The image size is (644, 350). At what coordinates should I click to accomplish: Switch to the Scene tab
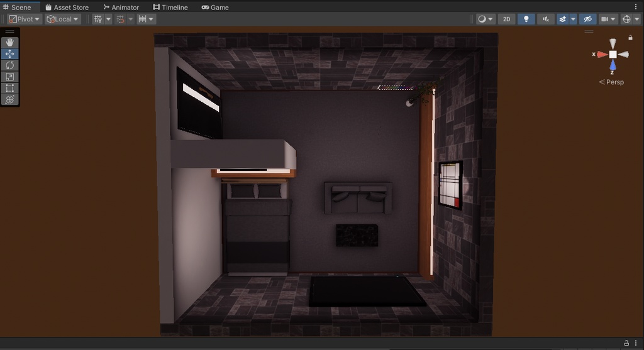(17, 7)
